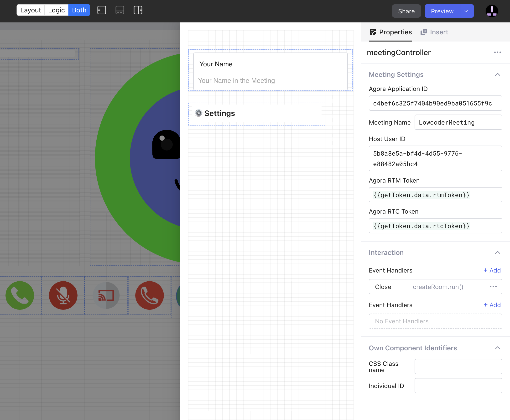Open the user avatar menu
This screenshot has height=420, width=510.
[x=491, y=11]
